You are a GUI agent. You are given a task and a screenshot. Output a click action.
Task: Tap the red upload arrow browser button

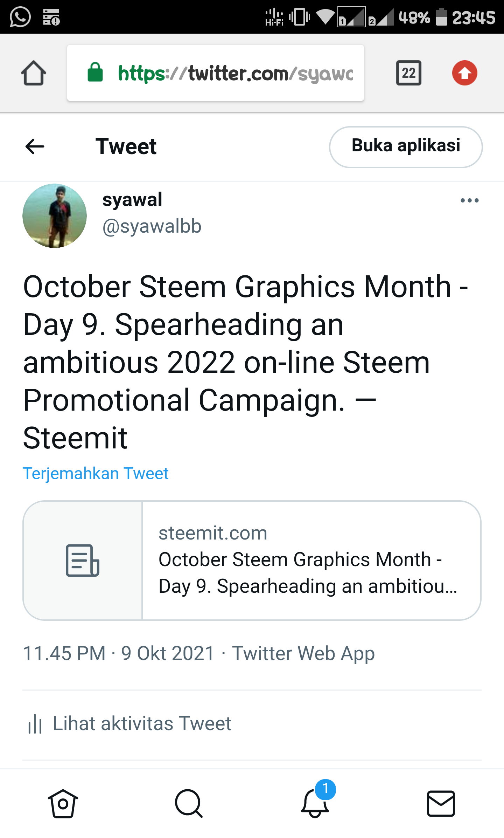[464, 73]
